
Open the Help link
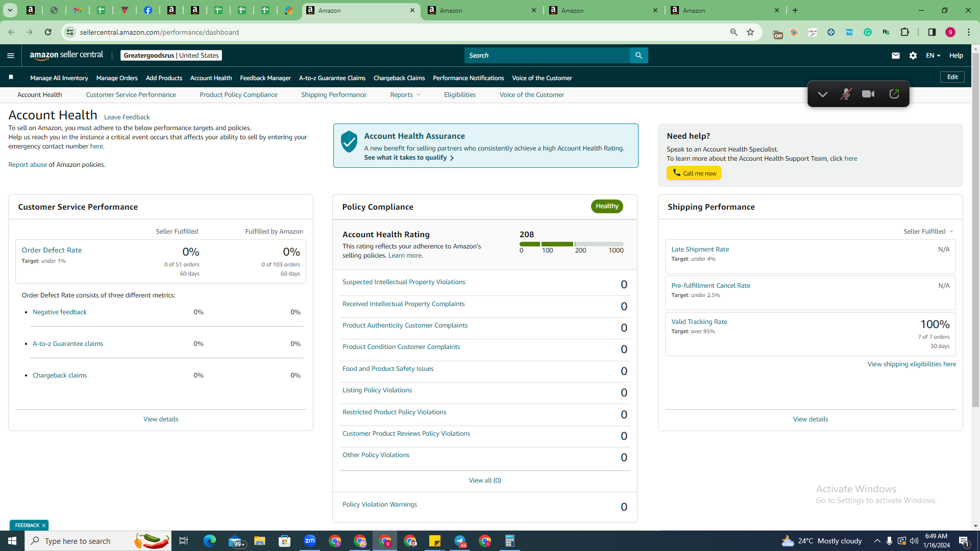(956, 56)
